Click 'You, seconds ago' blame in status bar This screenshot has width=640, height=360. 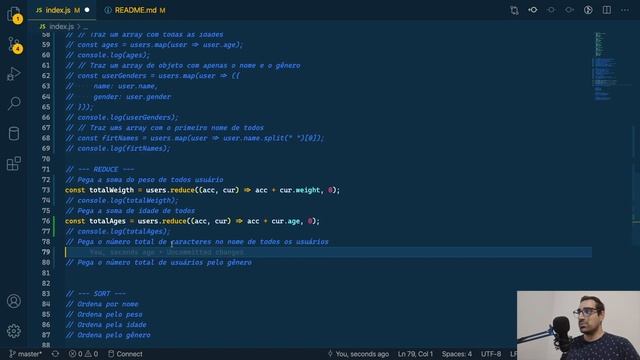(x=358, y=354)
